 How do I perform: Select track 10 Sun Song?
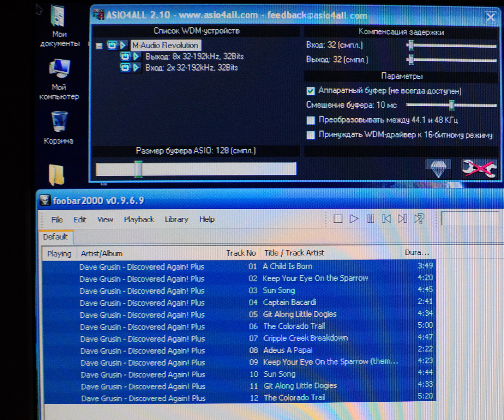tap(239, 374)
